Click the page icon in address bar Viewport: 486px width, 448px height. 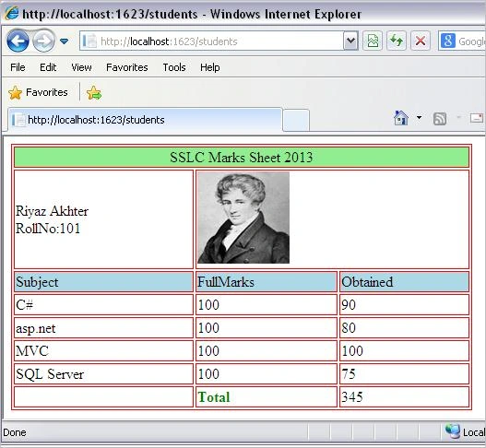coord(89,41)
